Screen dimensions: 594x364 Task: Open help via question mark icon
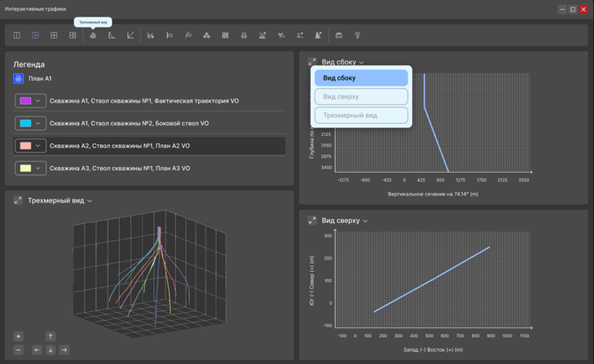357,35
